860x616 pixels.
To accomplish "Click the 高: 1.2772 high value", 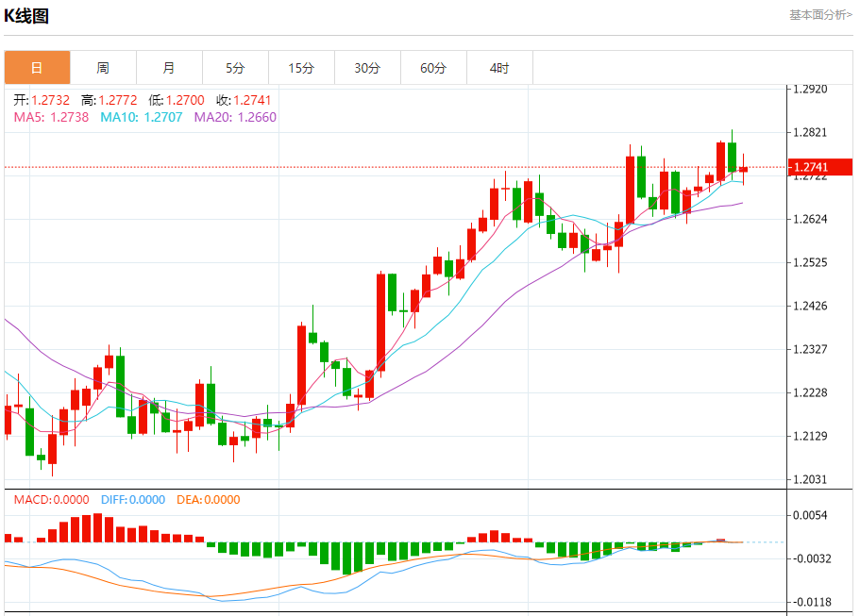I will click(110, 100).
